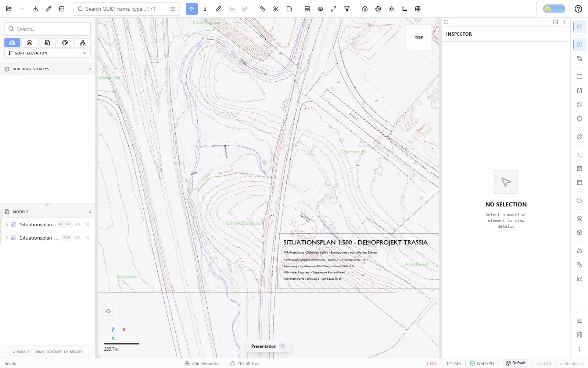The width and height of the screenshot is (588, 368).
Task: Select the section cut scissors tool
Action: click(x=276, y=9)
